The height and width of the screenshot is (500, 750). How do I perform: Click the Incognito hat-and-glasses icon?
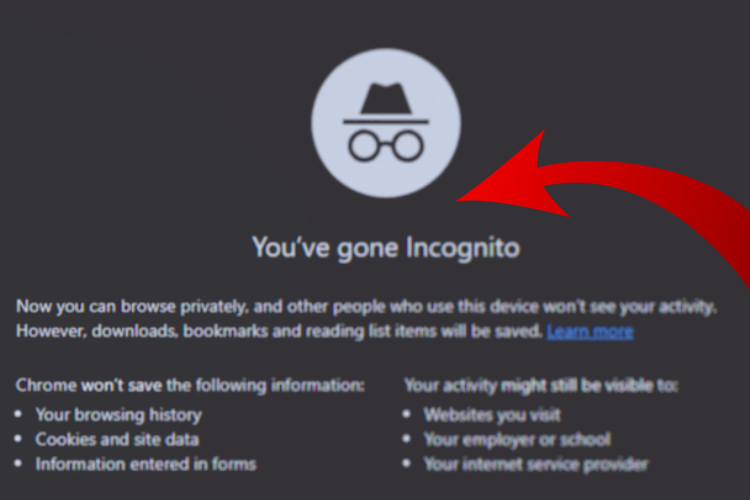point(386,124)
